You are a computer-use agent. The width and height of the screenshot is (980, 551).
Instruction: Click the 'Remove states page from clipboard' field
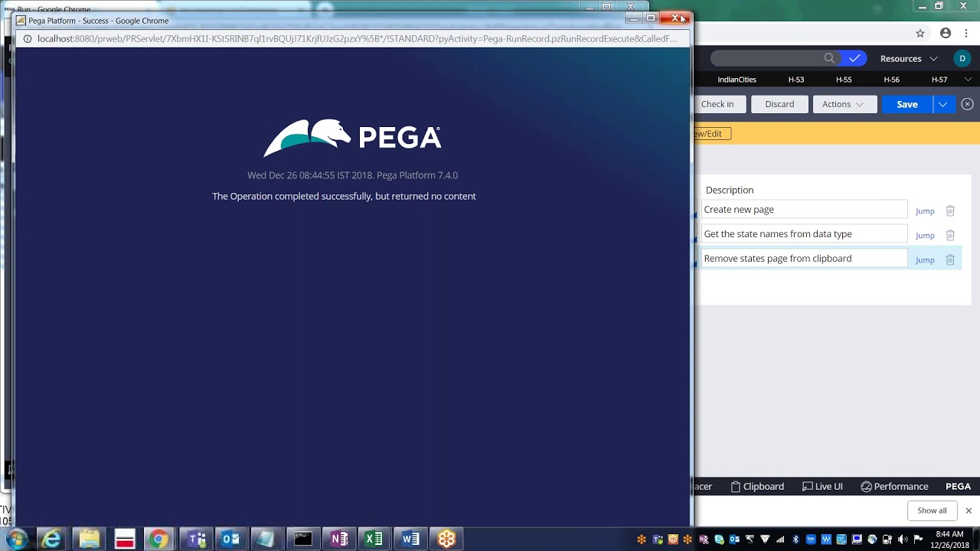click(x=804, y=259)
